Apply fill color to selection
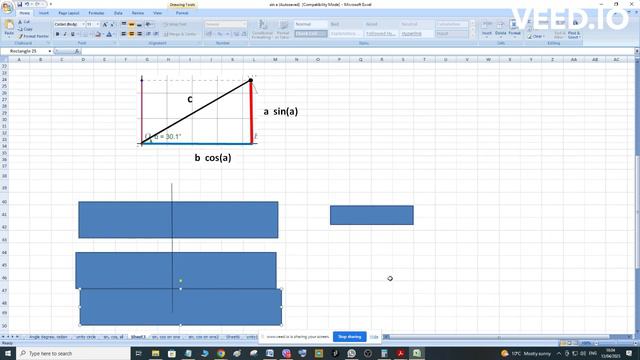The width and height of the screenshot is (640, 360). click(x=98, y=35)
